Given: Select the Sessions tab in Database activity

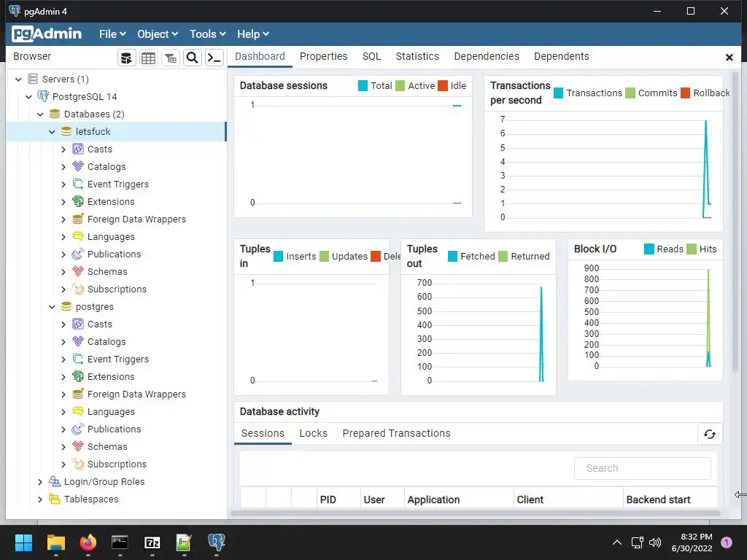Looking at the screenshot, I should coord(263,433).
